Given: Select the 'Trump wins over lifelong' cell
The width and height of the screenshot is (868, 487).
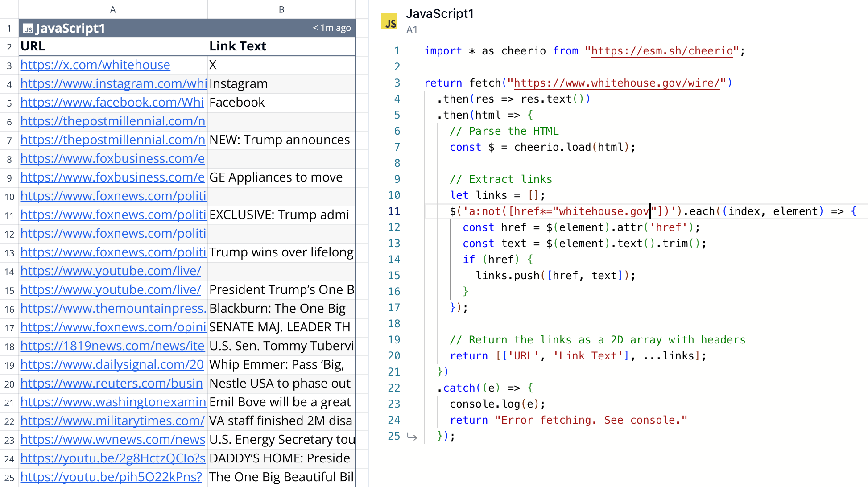Looking at the screenshot, I should 281,252.
